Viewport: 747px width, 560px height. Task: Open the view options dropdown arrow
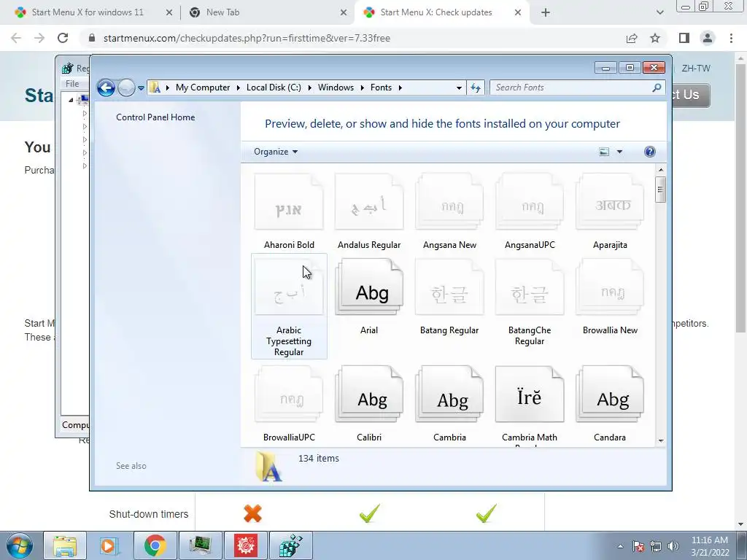pos(619,152)
